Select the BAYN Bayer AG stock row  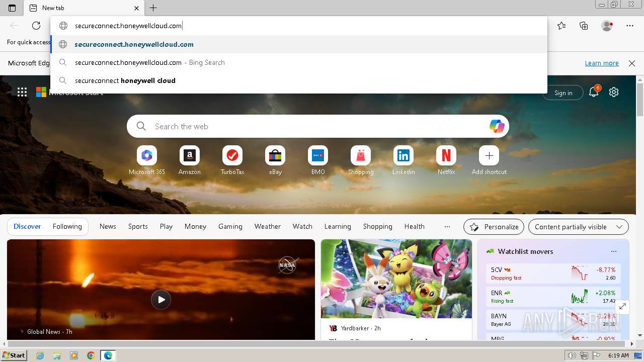tap(553, 320)
